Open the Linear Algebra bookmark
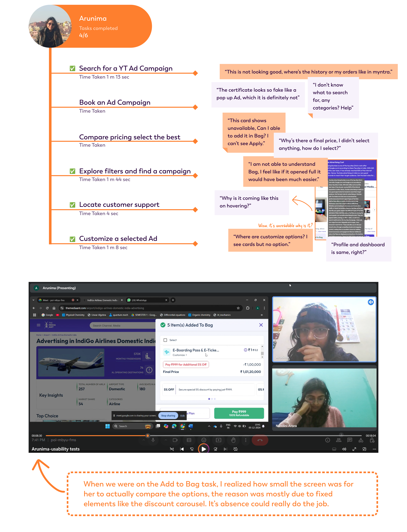 coord(97,315)
